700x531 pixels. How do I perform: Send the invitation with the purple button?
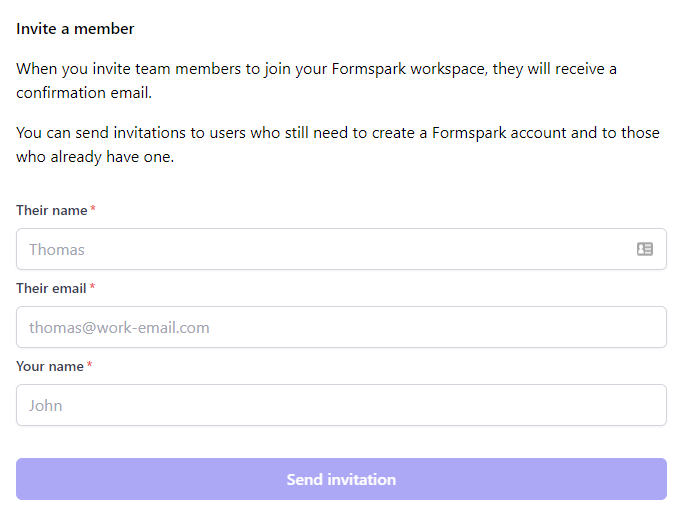(x=341, y=479)
